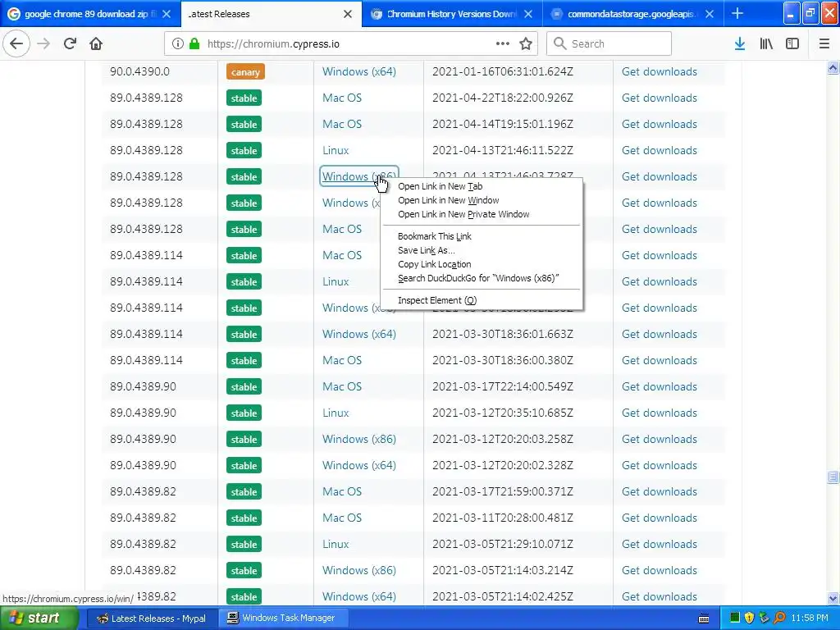Open Get downloads for 89.0.4389.128 Linux row
The height and width of the screenshot is (630, 840).
659,151
